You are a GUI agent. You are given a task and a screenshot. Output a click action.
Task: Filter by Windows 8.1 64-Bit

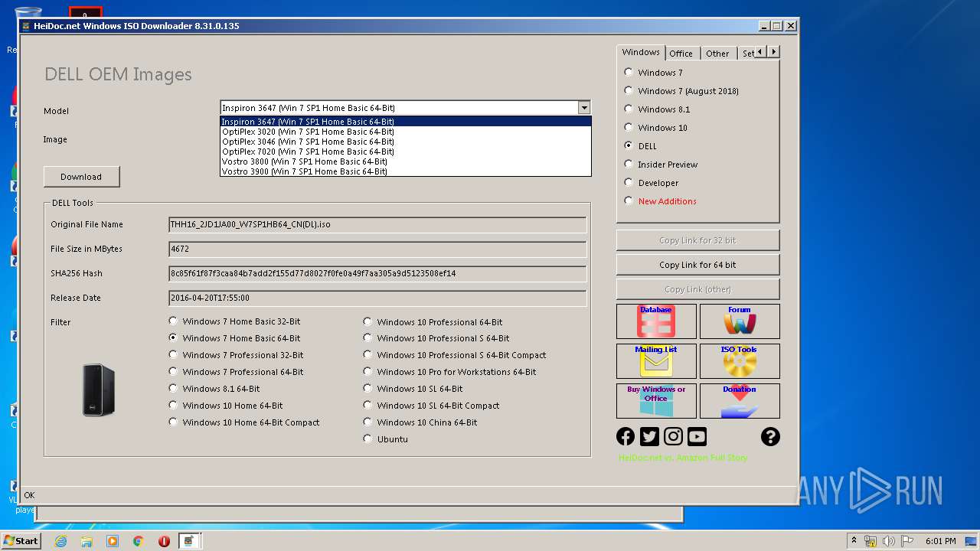click(173, 389)
